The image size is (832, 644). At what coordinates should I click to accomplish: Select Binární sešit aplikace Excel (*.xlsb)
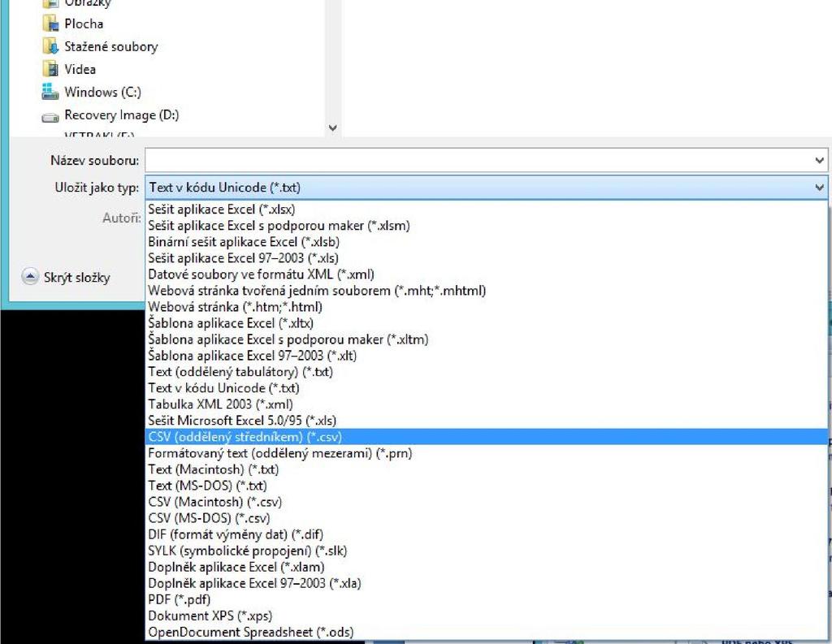coord(486,242)
